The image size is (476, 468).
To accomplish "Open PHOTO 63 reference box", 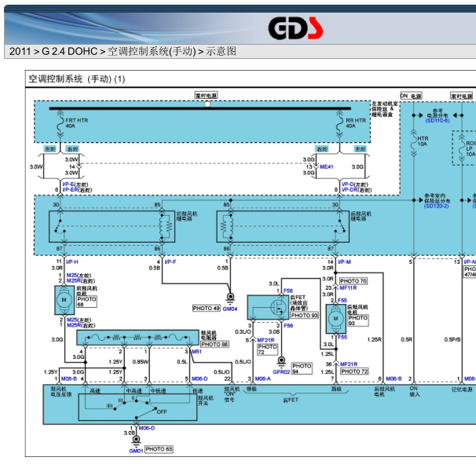I will (x=159, y=449).
